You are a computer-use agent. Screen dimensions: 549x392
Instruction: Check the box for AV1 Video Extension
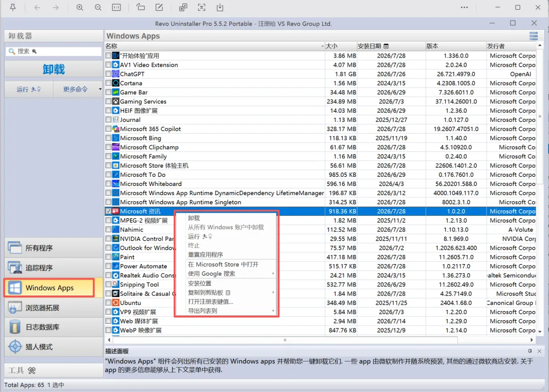coord(108,64)
